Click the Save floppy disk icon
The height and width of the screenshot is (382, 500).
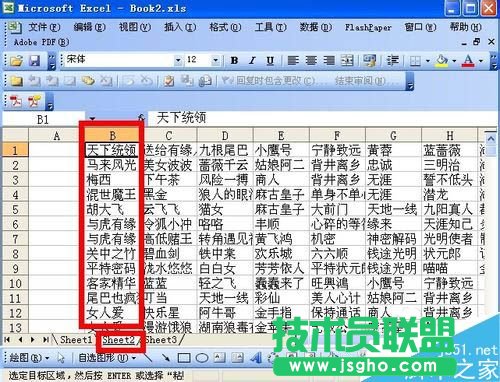pyautogui.click(x=35, y=61)
